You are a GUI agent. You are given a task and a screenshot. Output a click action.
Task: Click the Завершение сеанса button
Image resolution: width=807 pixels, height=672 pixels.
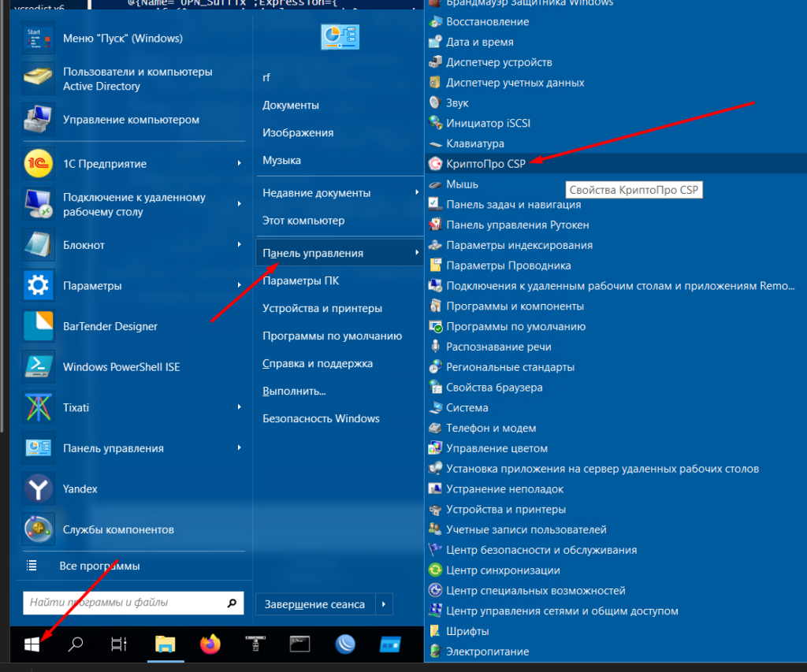[x=314, y=604]
